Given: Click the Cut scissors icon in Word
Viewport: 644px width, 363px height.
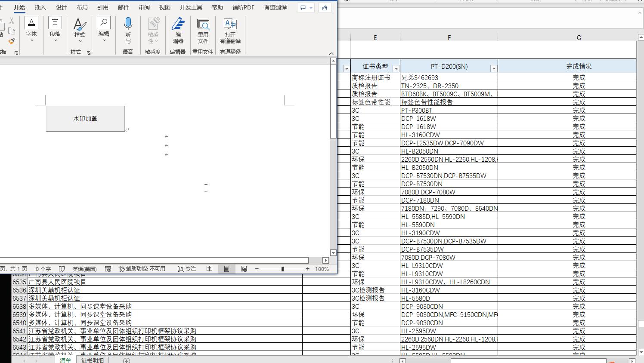Looking at the screenshot, I should click(x=12, y=21).
